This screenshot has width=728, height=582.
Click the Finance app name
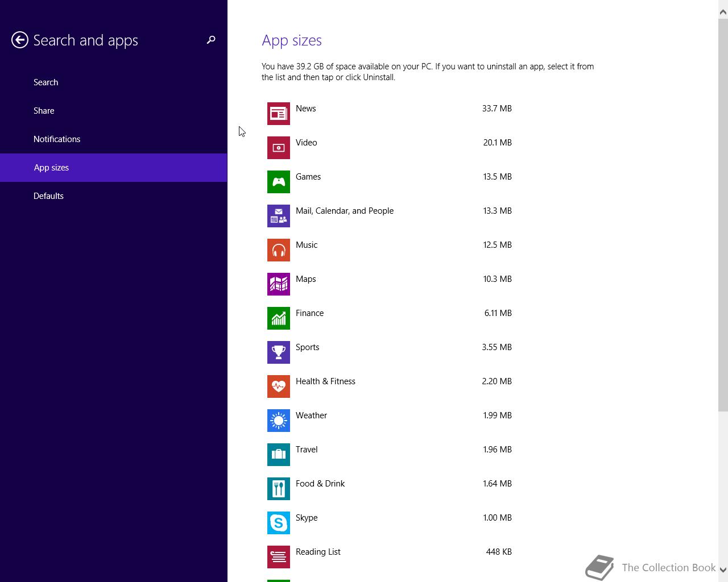[x=310, y=313]
